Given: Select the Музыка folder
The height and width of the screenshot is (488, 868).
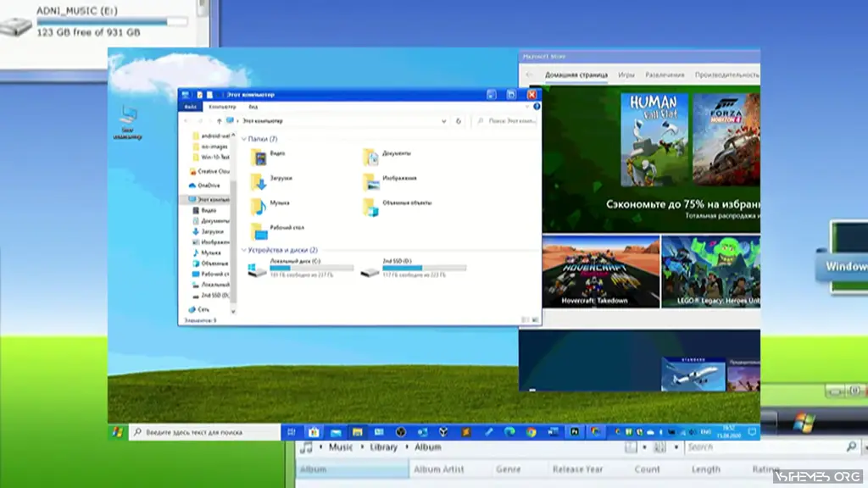Looking at the screenshot, I should [x=279, y=202].
